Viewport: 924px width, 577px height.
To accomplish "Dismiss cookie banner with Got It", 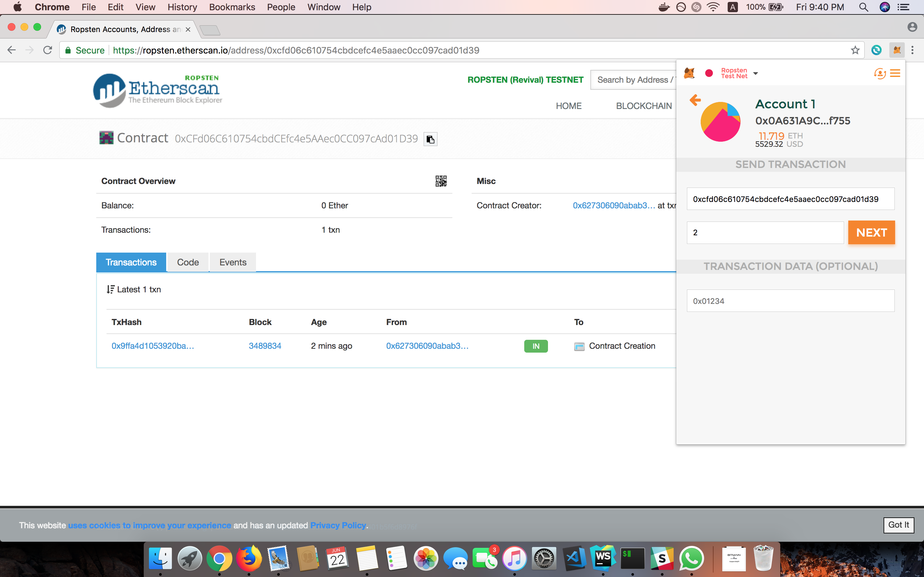I will (x=898, y=525).
